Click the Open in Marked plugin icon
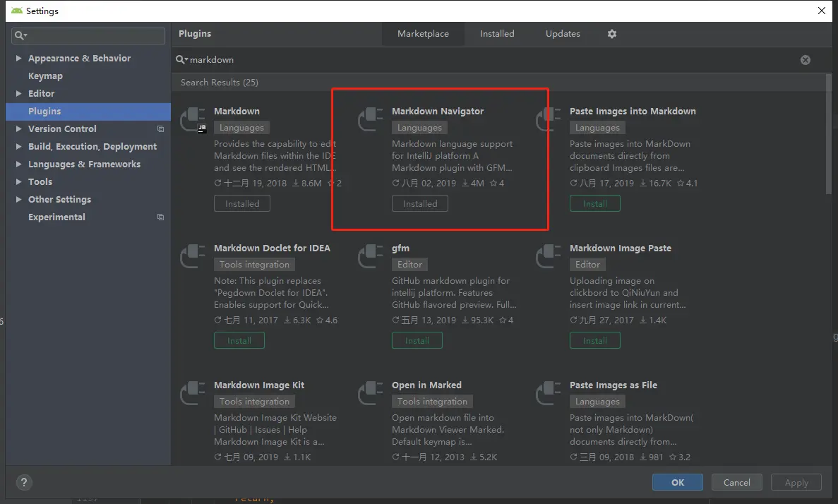The width and height of the screenshot is (838, 504). (x=371, y=393)
